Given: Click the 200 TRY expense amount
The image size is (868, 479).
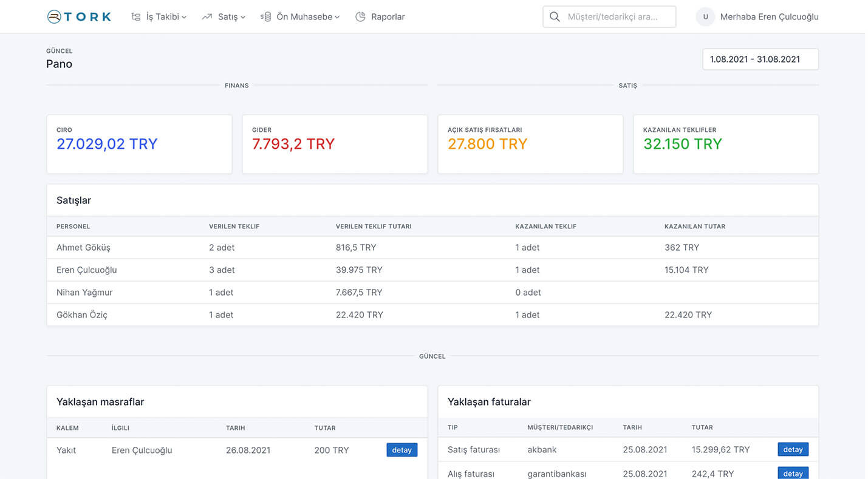Looking at the screenshot, I should pos(332,450).
